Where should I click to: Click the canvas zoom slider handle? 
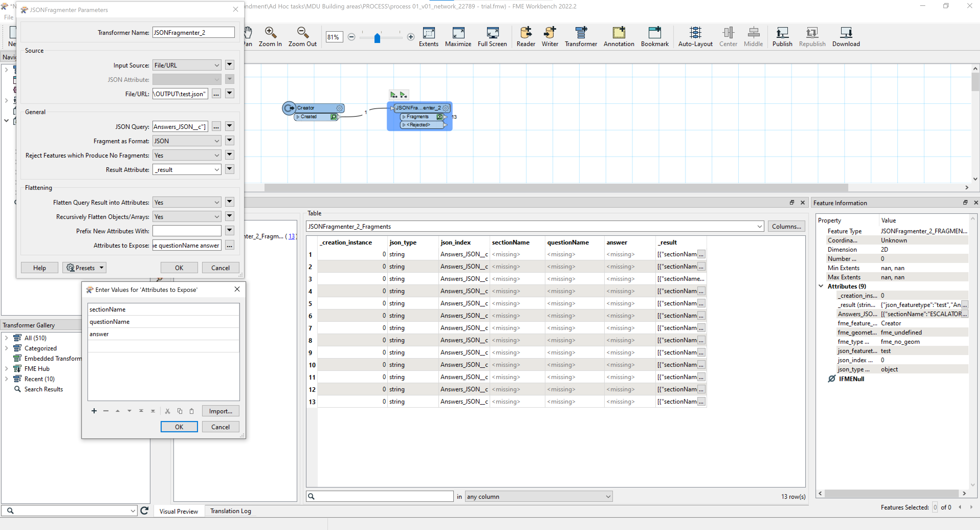pyautogui.click(x=377, y=38)
